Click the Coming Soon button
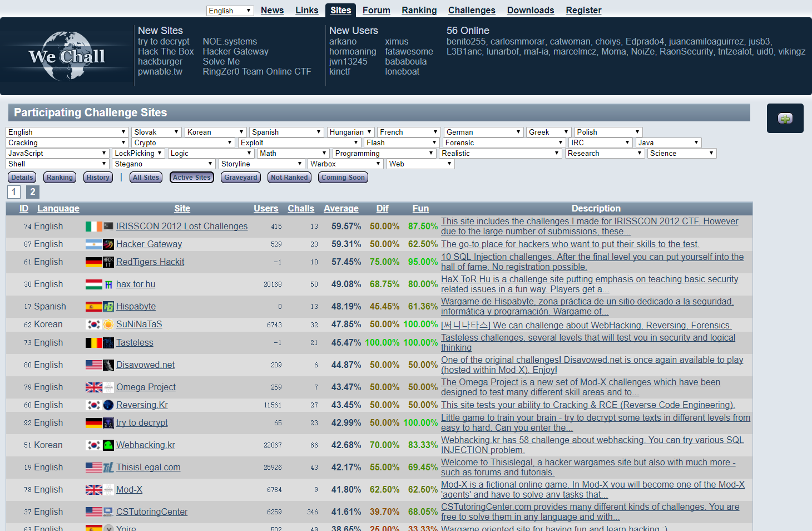812x531 pixels. tap(343, 178)
